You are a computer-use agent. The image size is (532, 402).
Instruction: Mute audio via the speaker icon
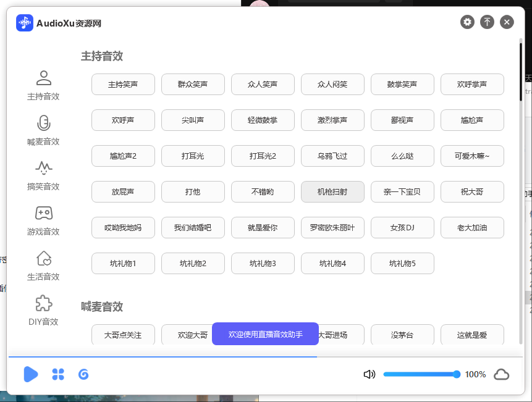369,374
